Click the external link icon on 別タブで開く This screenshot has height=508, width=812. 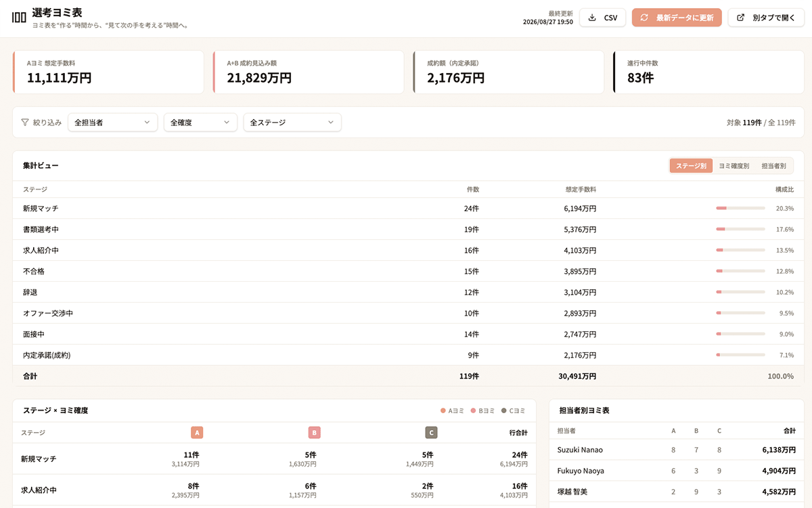(x=740, y=18)
